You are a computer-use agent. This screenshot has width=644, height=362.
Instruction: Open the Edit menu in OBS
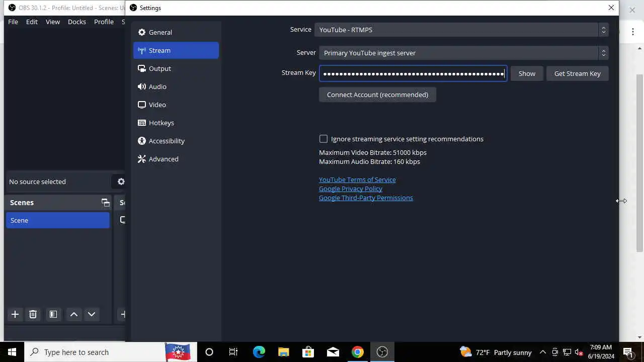coord(32,22)
